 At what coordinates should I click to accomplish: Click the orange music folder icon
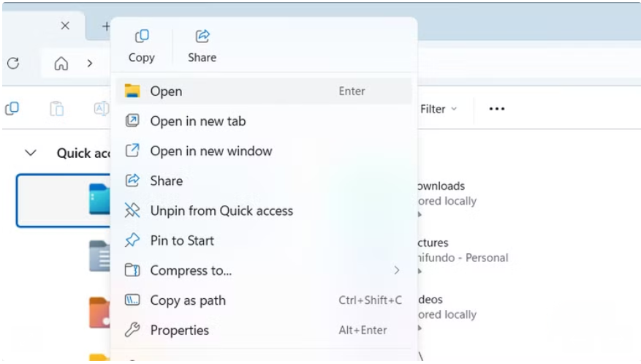pyautogui.click(x=99, y=313)
